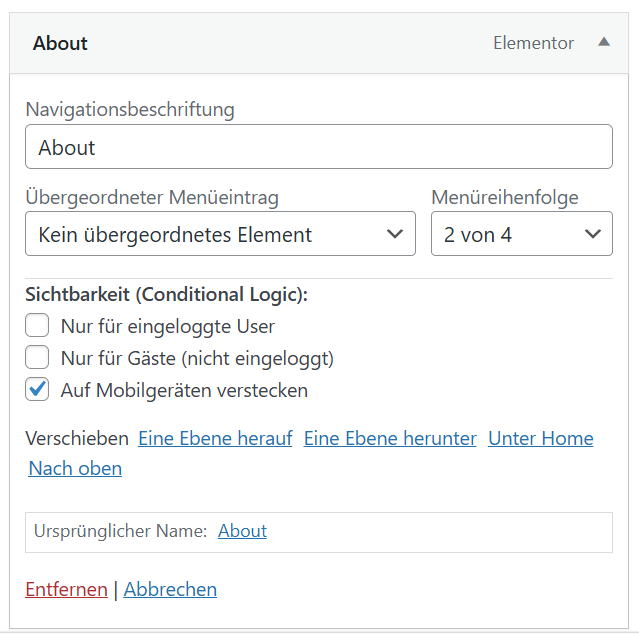Click the Übergeordneter Menüeintrag label

[x=152, y=197]
